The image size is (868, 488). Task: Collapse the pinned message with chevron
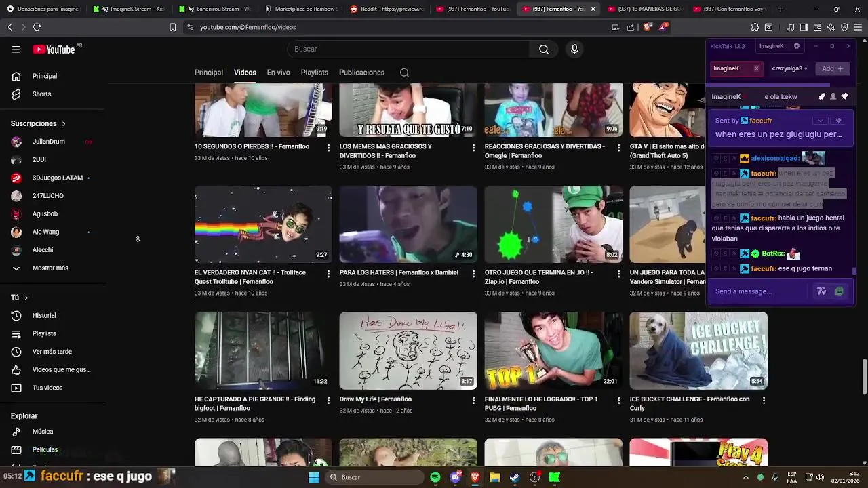point(821,121)
